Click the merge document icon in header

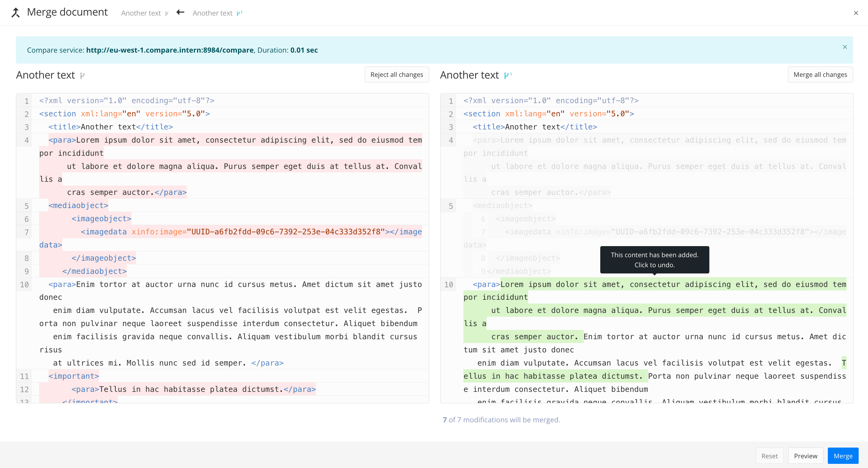tap(16, 12)
